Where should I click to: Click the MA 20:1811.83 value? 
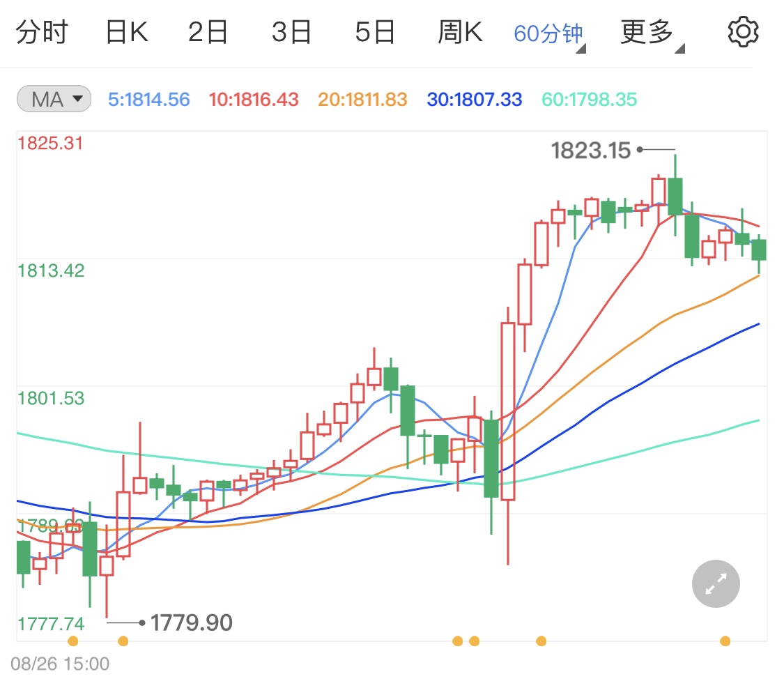(x=362, y=100)
